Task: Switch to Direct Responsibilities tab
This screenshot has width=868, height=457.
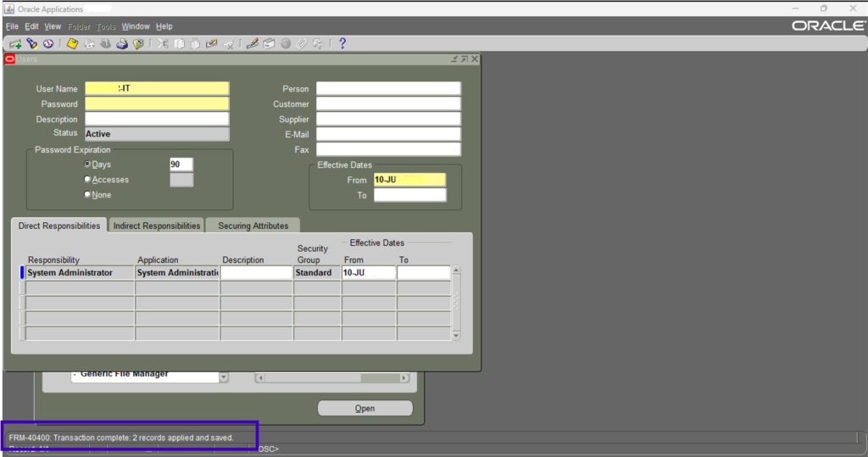Action: pyautogui.click(x=59, y=226)
